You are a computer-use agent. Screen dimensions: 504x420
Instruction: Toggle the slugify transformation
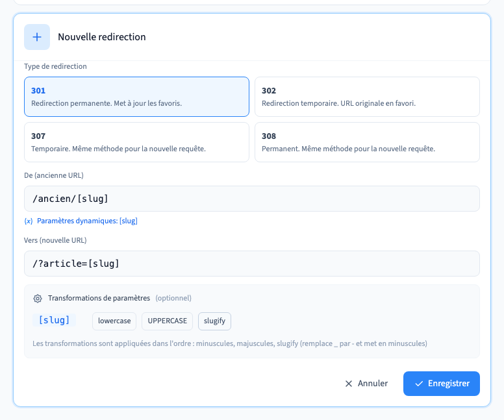tap(214, 321)
